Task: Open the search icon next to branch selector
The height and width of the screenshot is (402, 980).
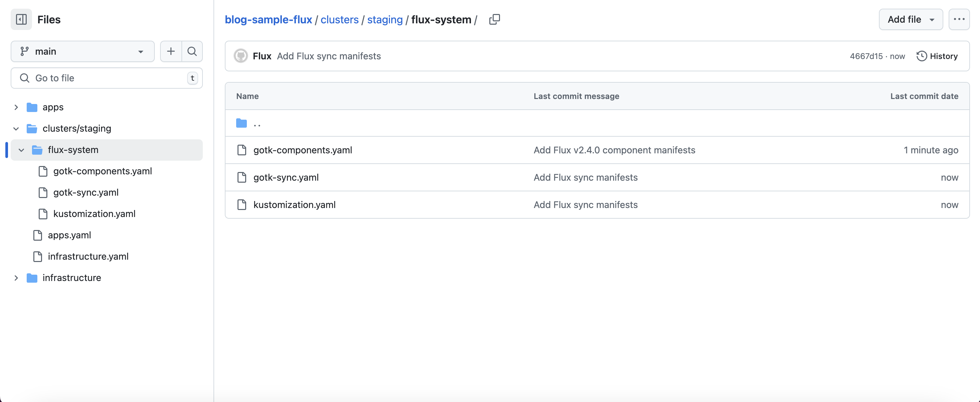Action: (x=192, y=51)
